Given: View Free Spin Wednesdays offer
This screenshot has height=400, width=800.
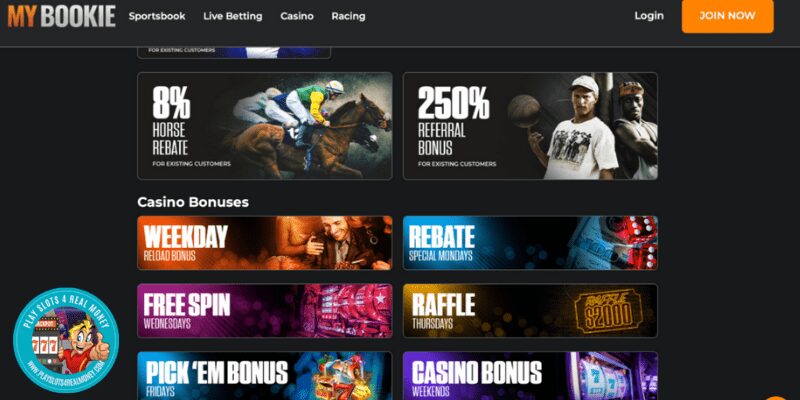Looking at the screenshot, I should [x=265, y=311].
